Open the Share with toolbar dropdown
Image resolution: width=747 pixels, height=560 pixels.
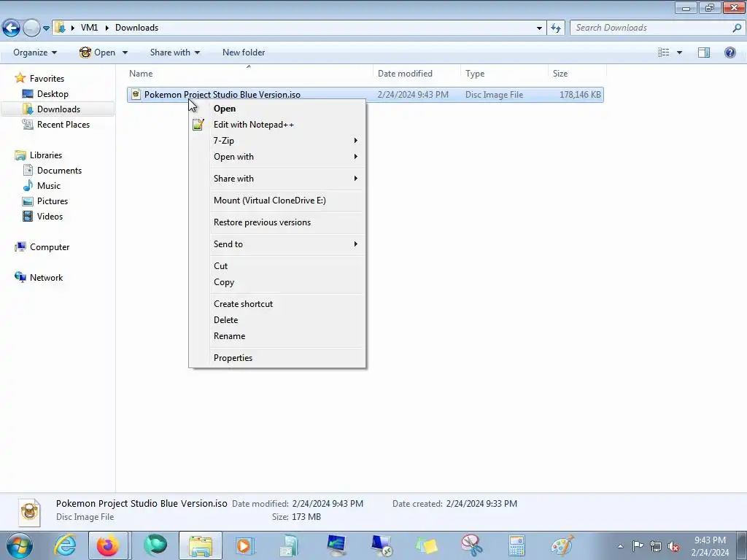click(175, 52)
